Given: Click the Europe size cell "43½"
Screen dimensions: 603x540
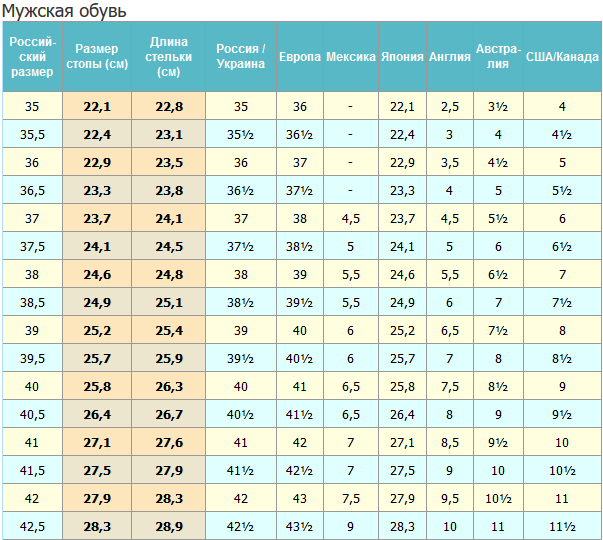Looking at the screenshot, I should (300, 526).
